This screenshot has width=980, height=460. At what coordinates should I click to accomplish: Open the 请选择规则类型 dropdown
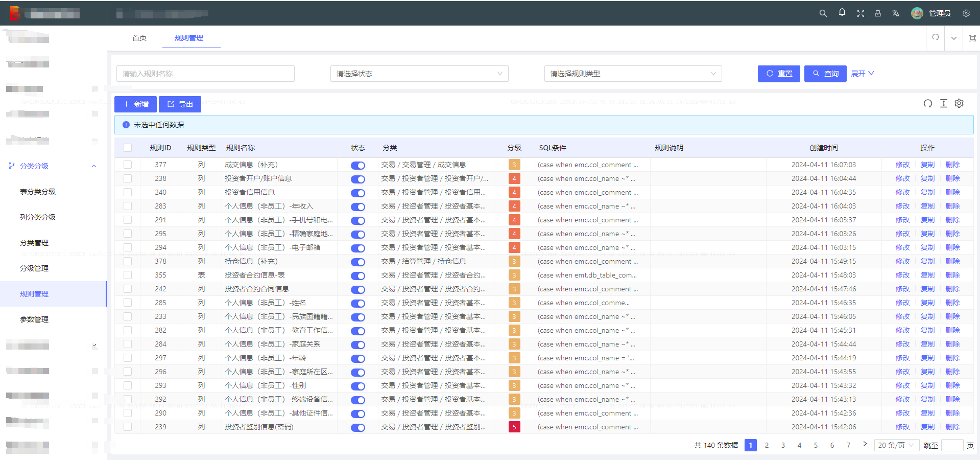coord(633,74)
